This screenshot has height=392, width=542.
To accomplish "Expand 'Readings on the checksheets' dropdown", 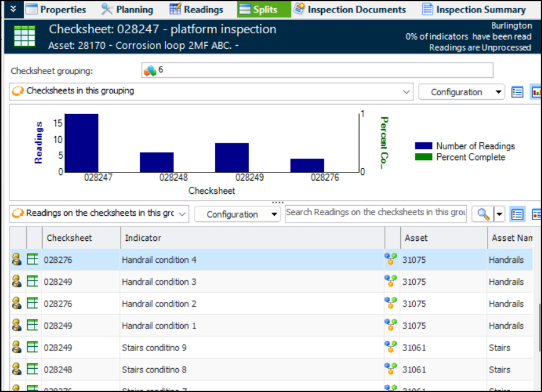I will coord(182,214).
